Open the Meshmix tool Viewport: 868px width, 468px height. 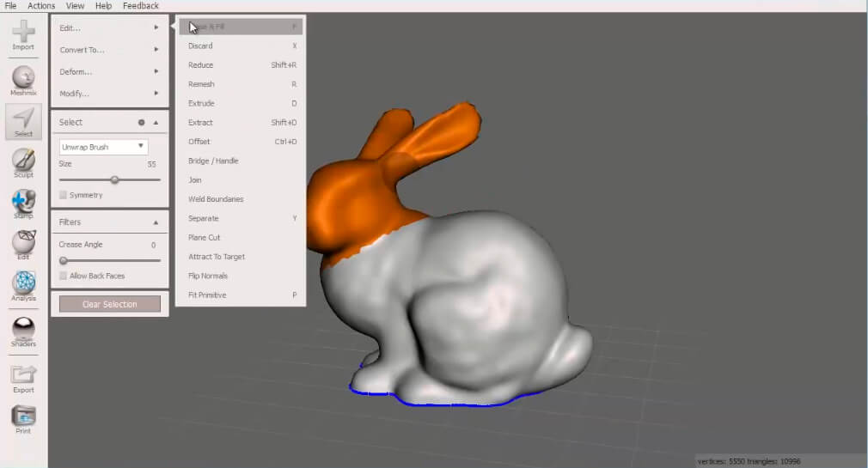point(23,81)
